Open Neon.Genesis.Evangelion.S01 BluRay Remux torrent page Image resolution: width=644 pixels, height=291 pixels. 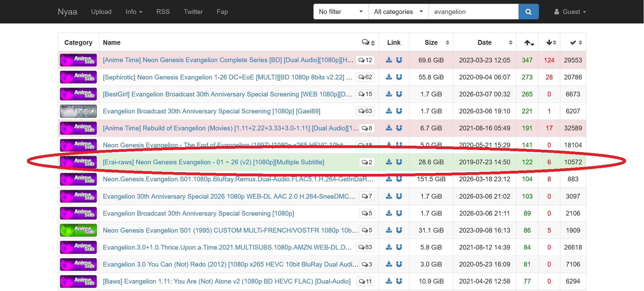[238, 179]
